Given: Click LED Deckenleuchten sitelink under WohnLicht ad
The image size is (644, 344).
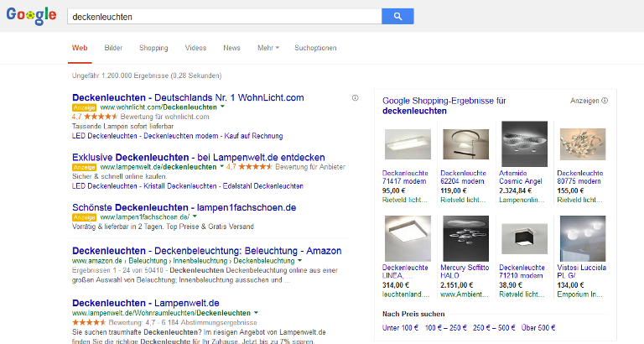Looking at the screenshot, I should 104,136.
